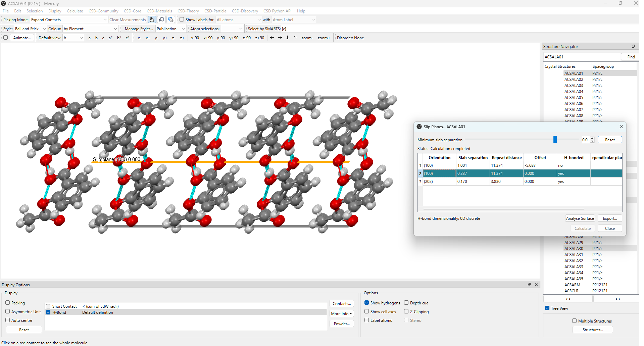Open the CSD-Materials menu

tap(159, 11)
